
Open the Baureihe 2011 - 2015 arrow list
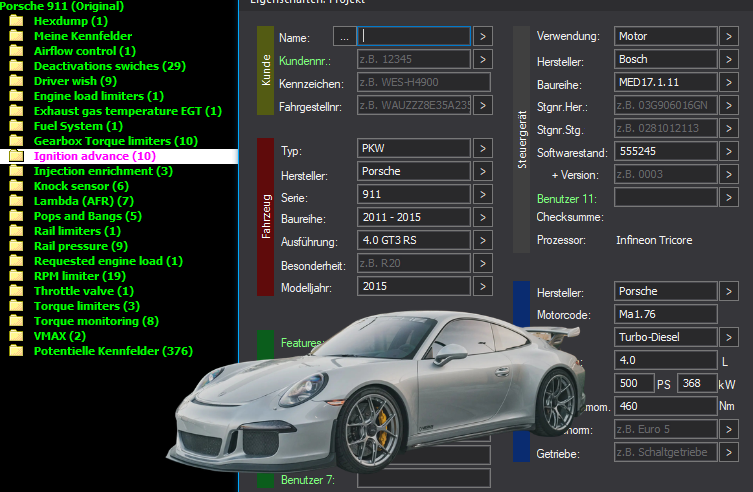pos(483,217)
